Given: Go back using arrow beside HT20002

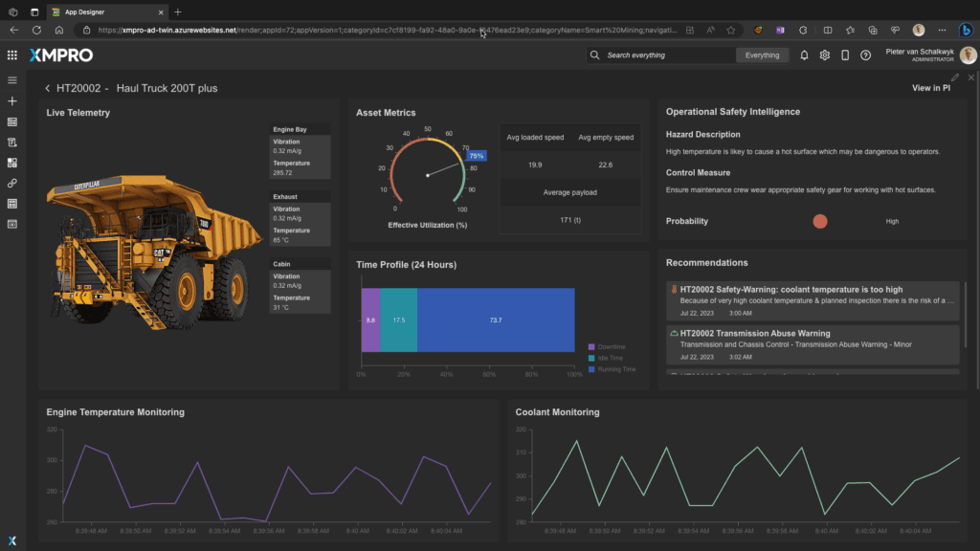Looking at the screenshot, I should click(x=47, y=88).
